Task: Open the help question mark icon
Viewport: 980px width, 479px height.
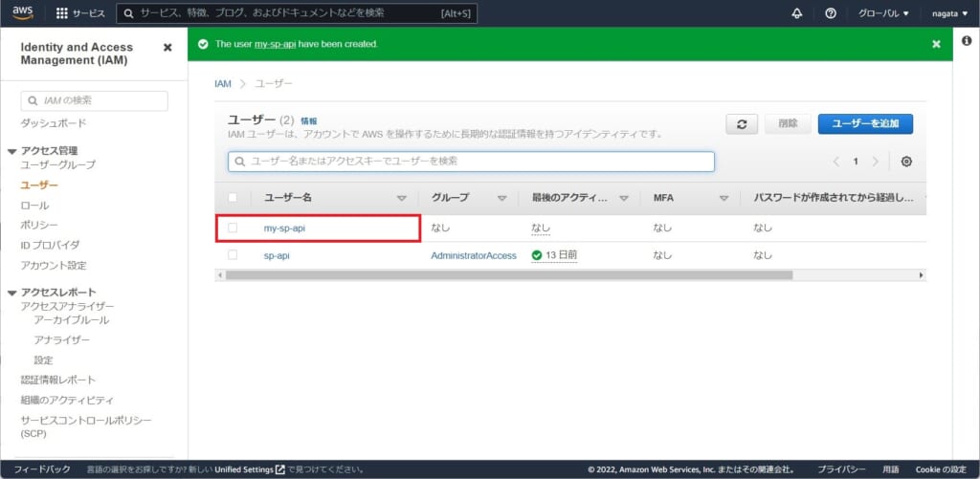Action: pyautogui.click(x=831, y=13)
